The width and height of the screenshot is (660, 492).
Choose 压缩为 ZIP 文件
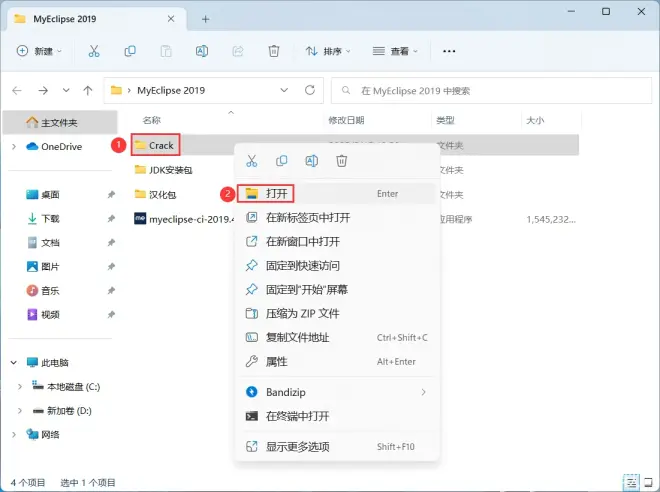(x=336, y=314)
